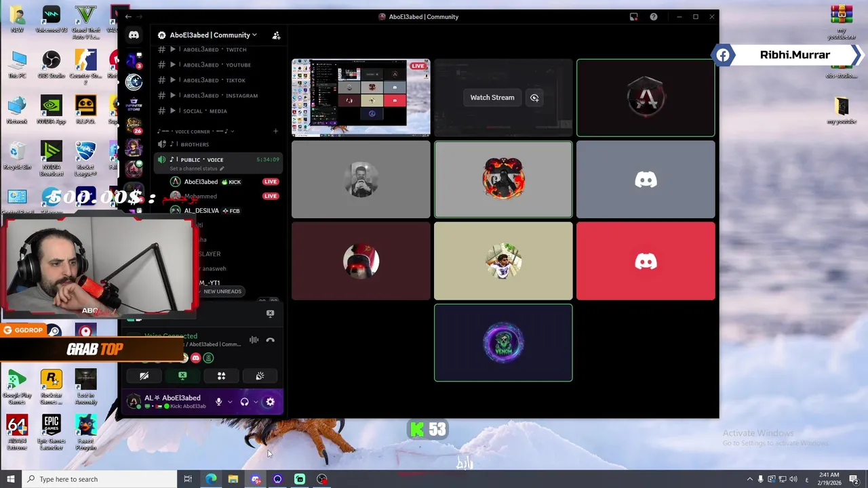Image resolution: width=868 pixels, height=488 pixels.
Task: Open Infinite Store server icon
Action: (134, 104)
